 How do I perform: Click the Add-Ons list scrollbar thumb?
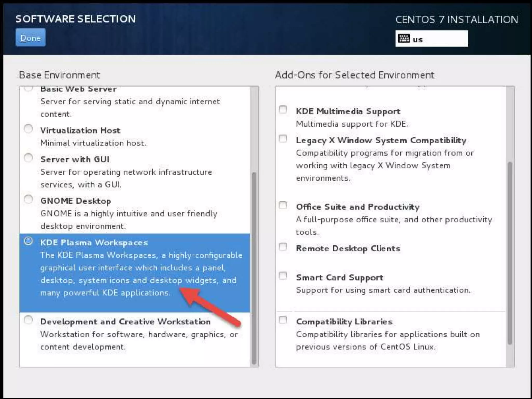(510, 253)
